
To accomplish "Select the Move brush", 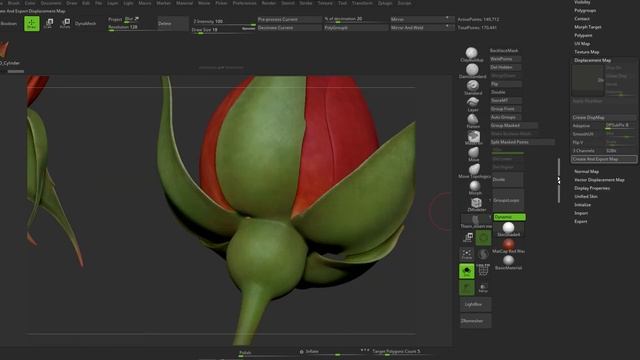I will (473, 153).
